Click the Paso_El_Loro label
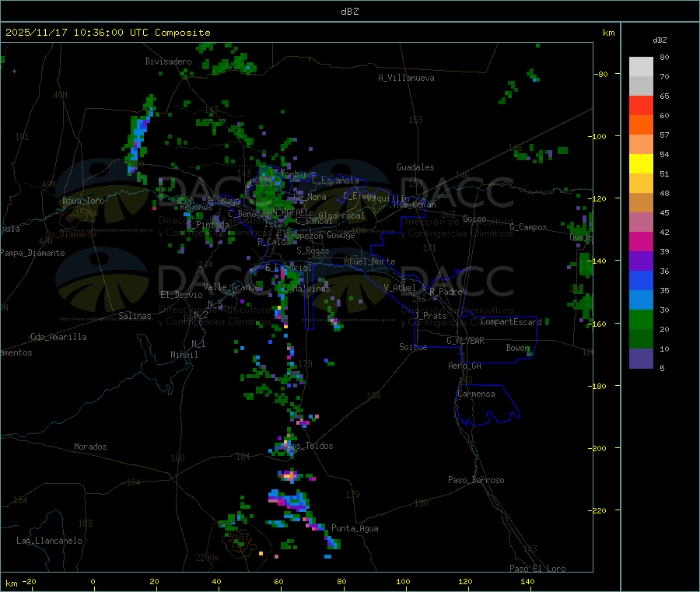 (537, 569)
